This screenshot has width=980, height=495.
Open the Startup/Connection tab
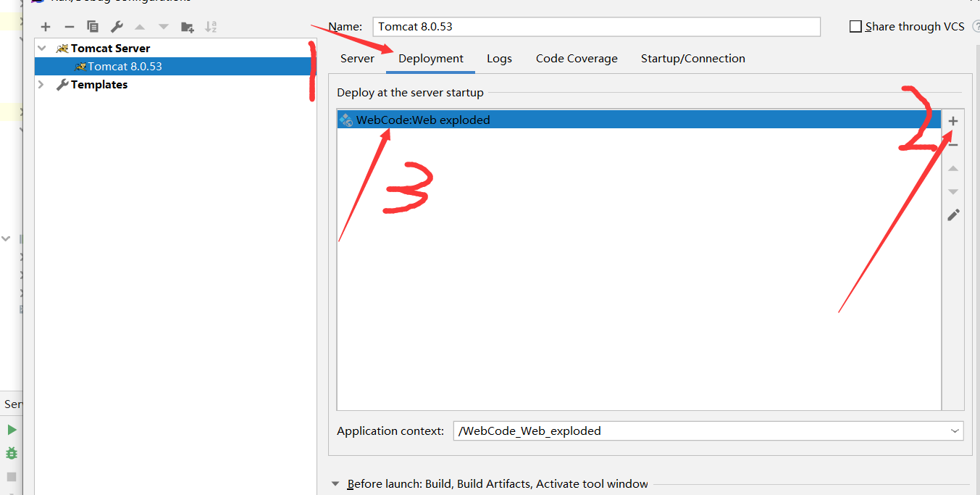tap(693, 59)
